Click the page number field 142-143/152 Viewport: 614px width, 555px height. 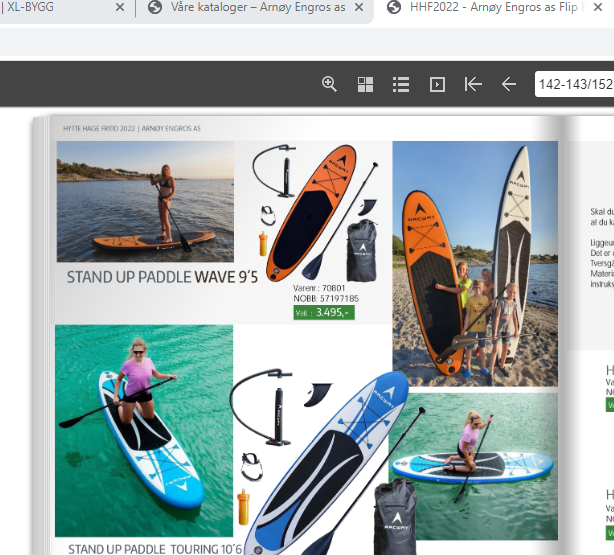click(574, 84)
